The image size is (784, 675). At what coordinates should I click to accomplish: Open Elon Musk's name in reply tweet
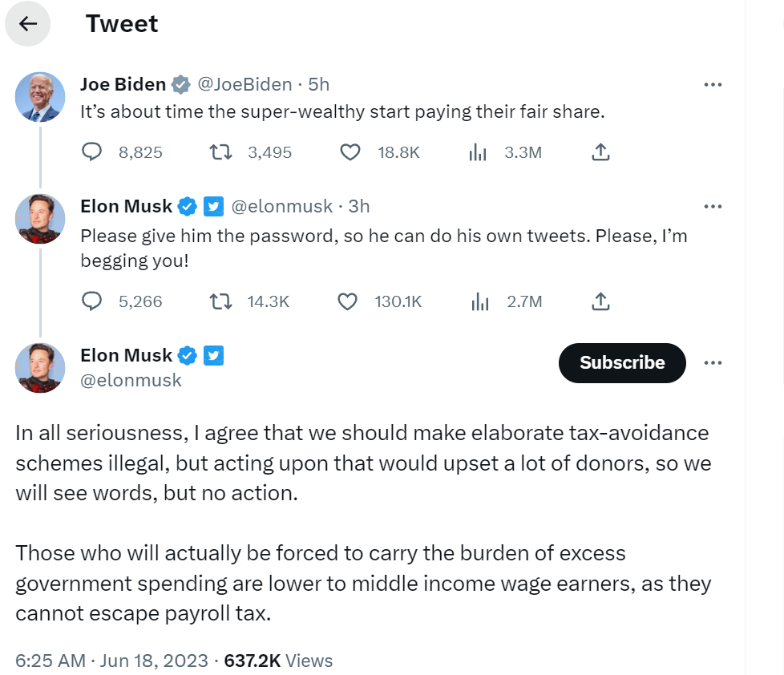127,206
